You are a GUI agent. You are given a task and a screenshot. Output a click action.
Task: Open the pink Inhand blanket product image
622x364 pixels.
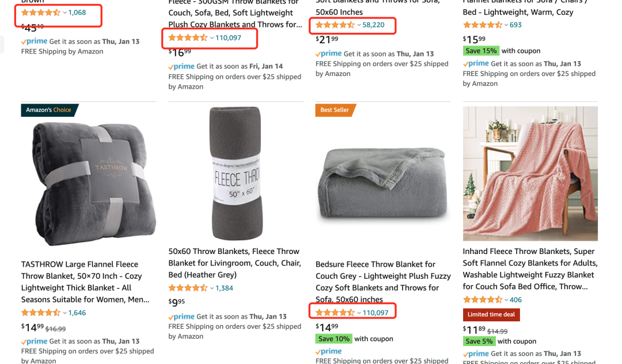click(530, 173)
